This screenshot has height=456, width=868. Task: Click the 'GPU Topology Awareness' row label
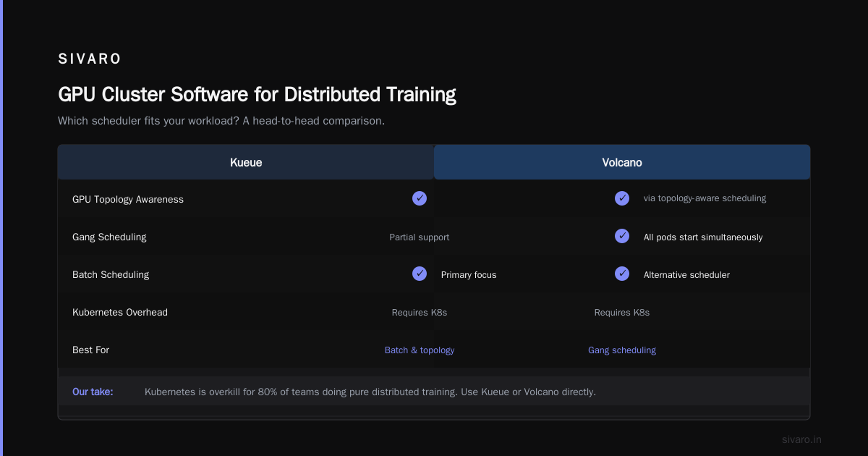128,200
